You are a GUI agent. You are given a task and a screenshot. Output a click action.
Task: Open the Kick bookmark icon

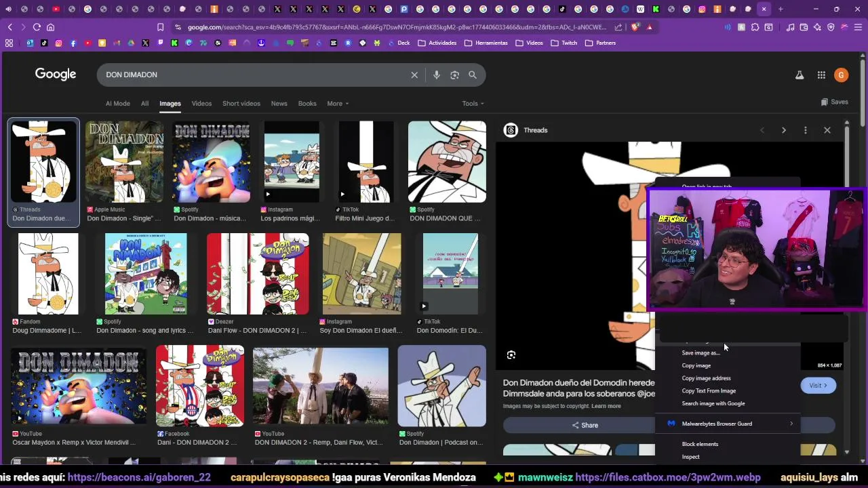[x=174, y=43]
